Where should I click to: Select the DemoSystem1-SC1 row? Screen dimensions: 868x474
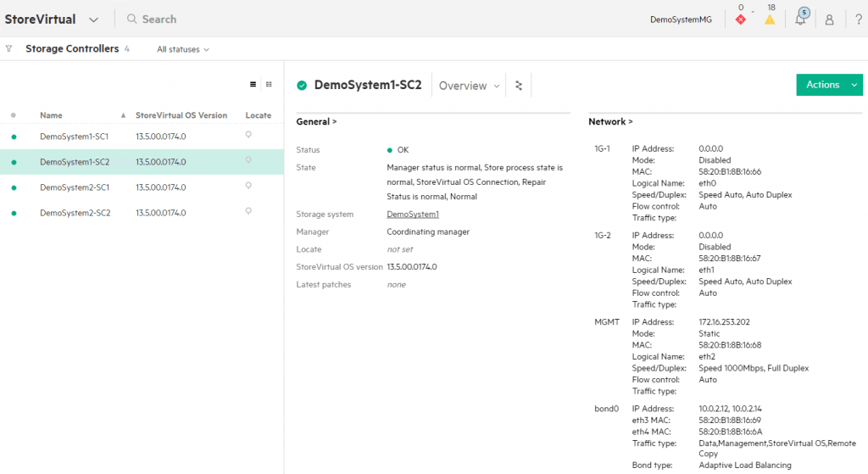(x=142, y=137)
